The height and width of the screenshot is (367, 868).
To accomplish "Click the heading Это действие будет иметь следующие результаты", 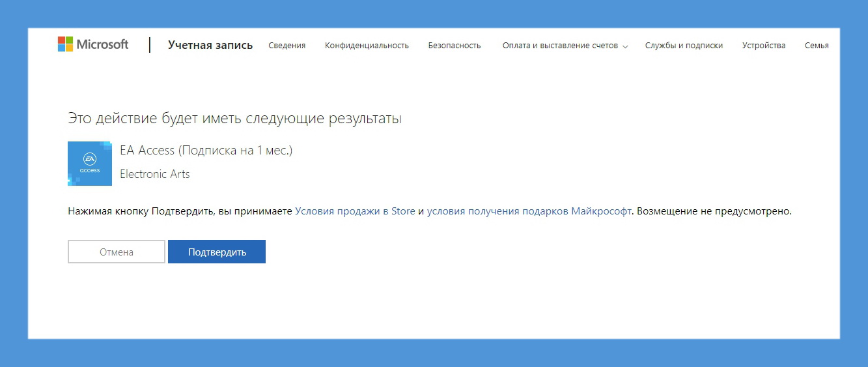I will pos(234,119).
